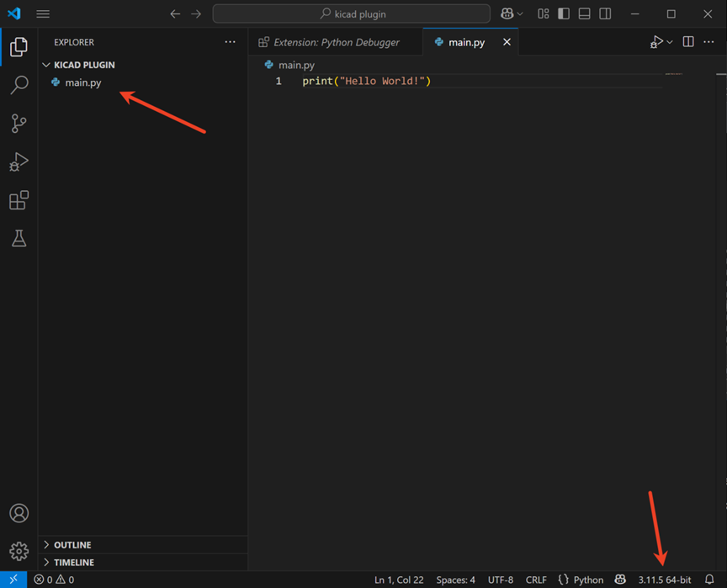Split the editor right
727x588 pixels.
pyautogui.click(x=688, y=42)
